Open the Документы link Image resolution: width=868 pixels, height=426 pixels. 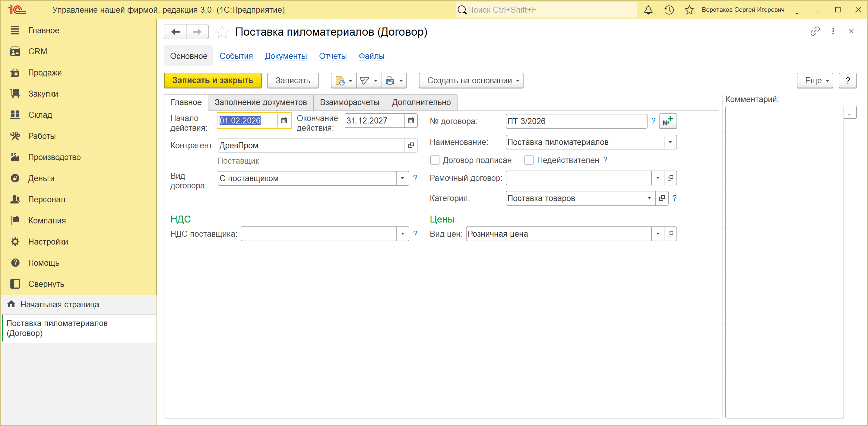pyautogui.click(x=286, y=56)
